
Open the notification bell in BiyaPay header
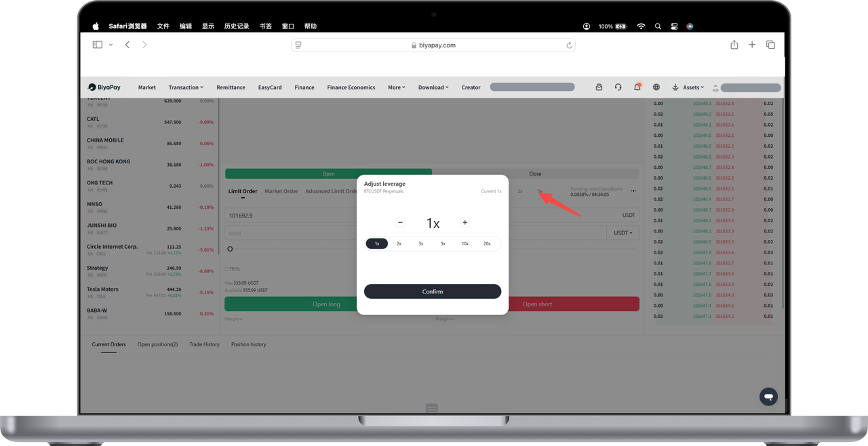637,87
